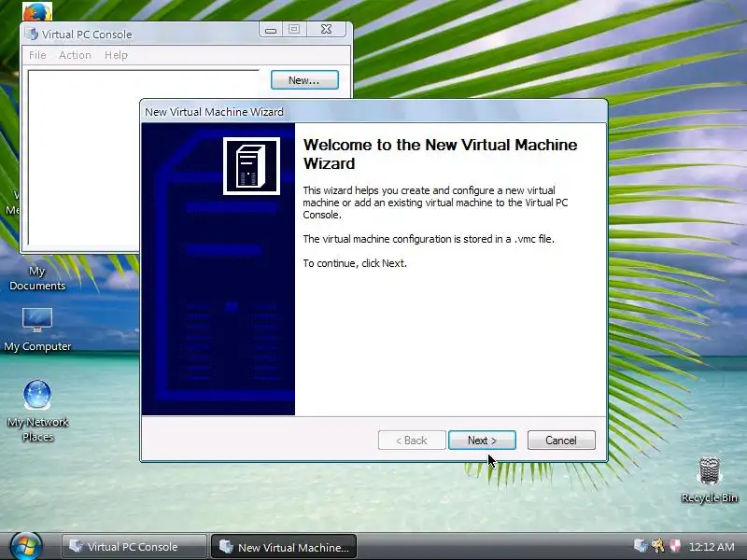Click the security shield tray icon

click(x=675, y=546)
